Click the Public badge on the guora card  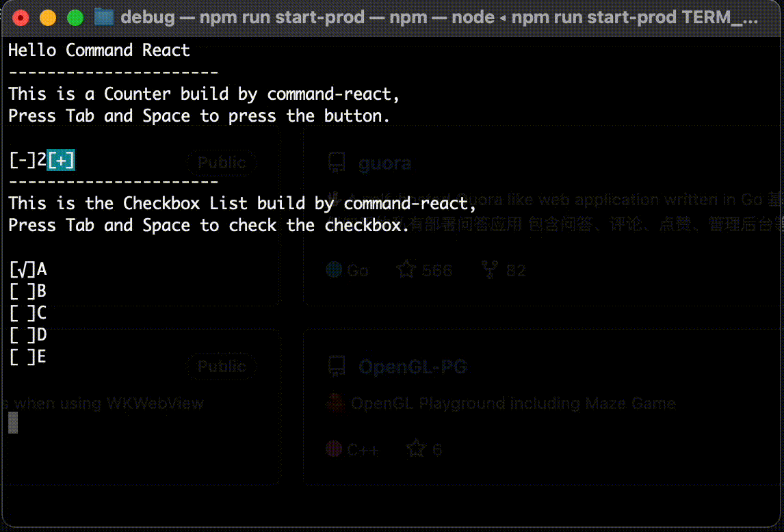(x=221, y=162)
